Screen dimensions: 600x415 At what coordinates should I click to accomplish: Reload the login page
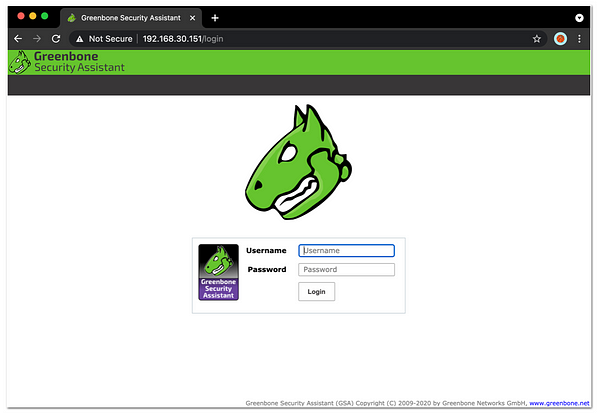point(56,39)
